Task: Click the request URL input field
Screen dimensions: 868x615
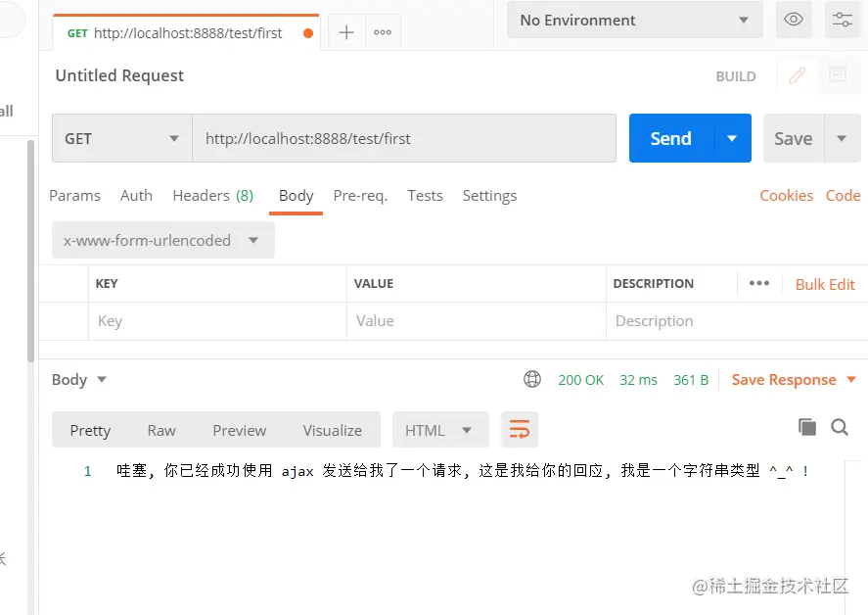Action: point(404,138)
